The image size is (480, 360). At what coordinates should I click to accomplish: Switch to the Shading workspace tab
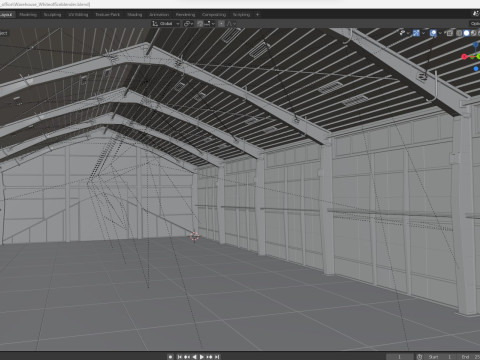pos(135,15)
